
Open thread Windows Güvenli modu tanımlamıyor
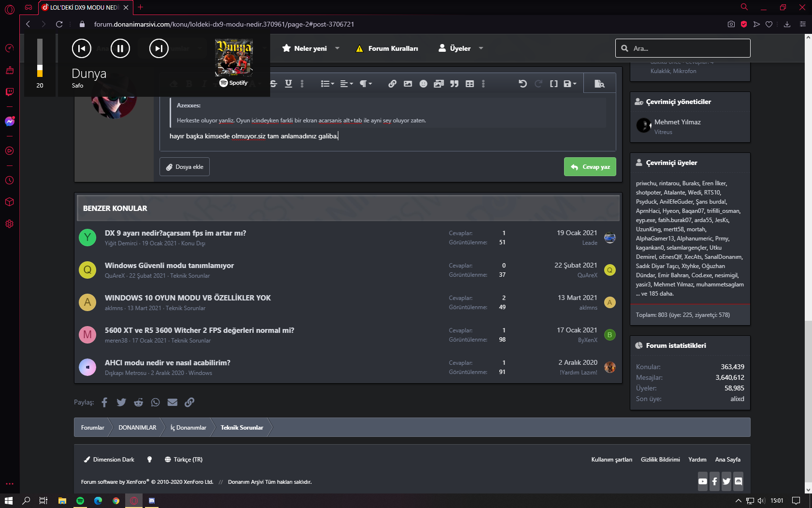pyautogui.click(x=169, y=266)
